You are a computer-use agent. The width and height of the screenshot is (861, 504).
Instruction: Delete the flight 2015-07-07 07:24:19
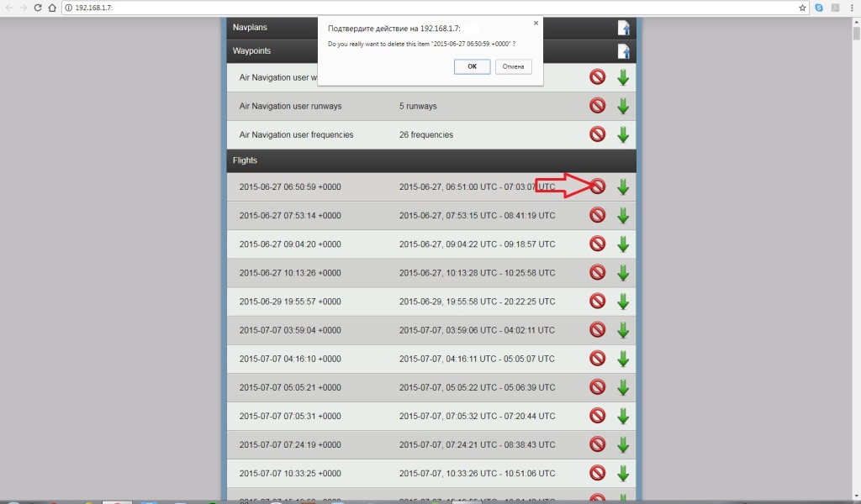click(x=597, y=444)
